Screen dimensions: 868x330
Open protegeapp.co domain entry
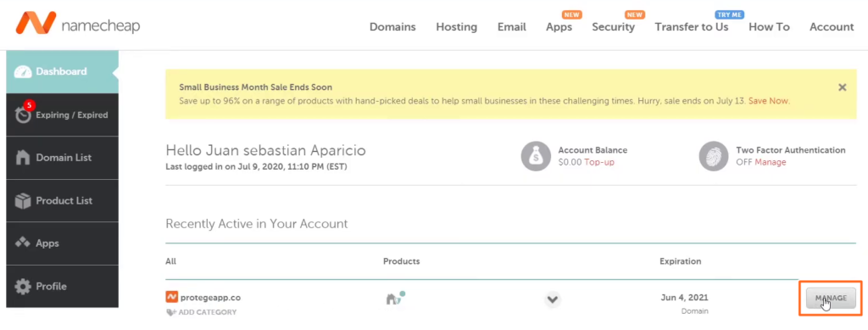point(210,298)
